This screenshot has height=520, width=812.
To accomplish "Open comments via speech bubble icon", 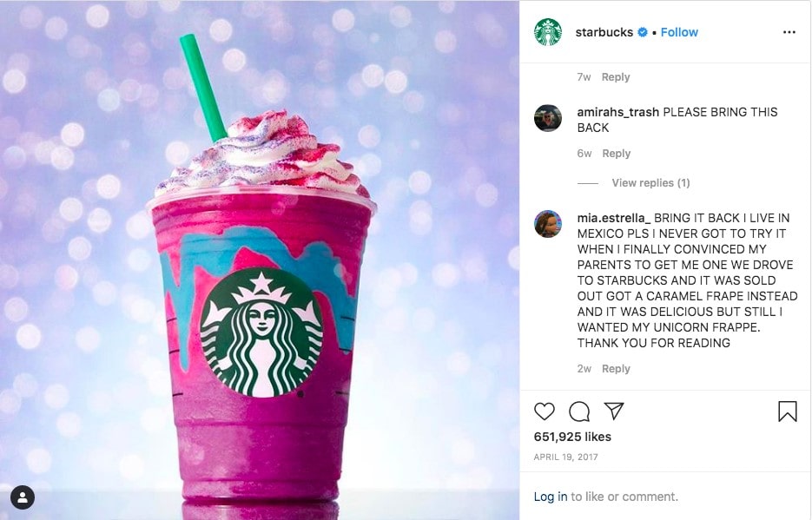I will 579,411.
